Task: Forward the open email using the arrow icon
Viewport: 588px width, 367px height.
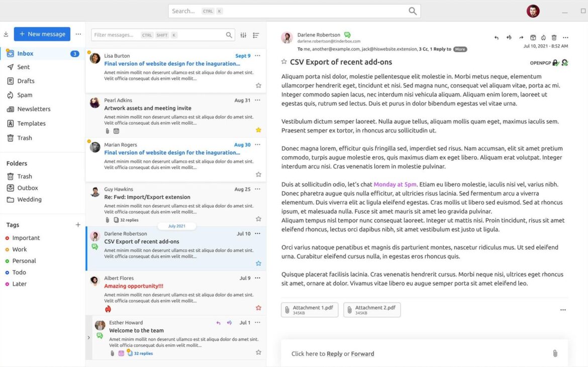Action: pyautogui.click(x=521, y=38)
